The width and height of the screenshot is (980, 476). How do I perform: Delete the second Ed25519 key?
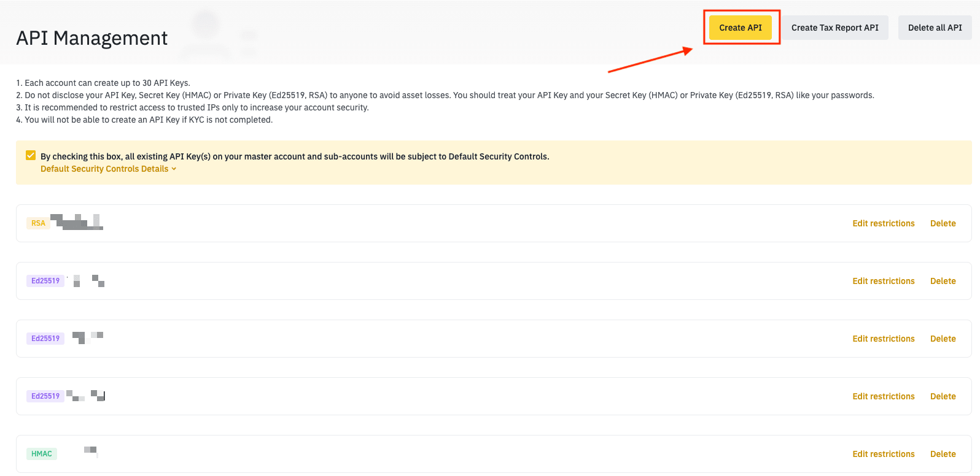(x=943, y=339)
